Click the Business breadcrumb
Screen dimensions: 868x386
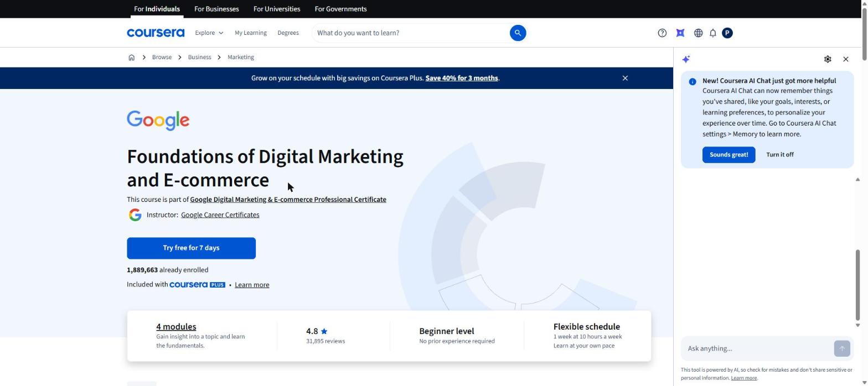(199, 58)
